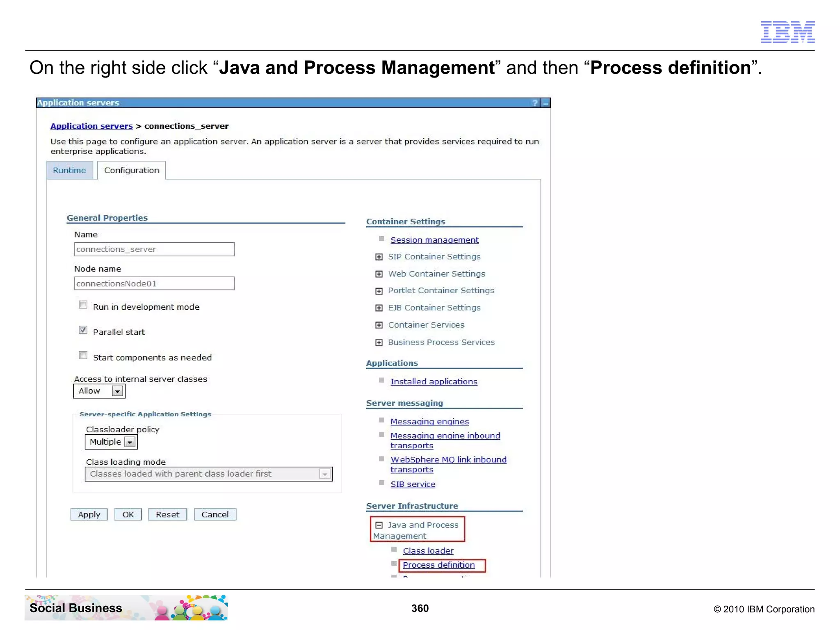The height and width of the screenshot is (630, 840).
Task: Expand Portlet Container Settings
Action: pos(379,291)
